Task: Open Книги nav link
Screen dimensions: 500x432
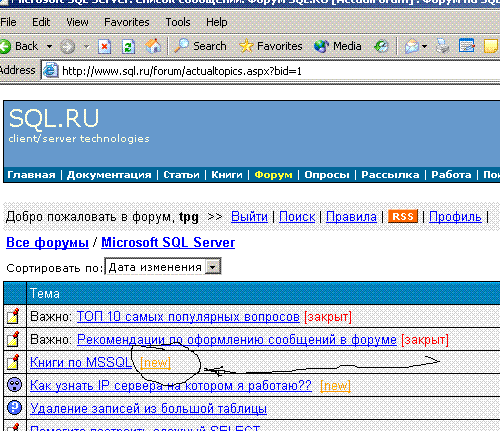Action: click(x=227, y=175)
